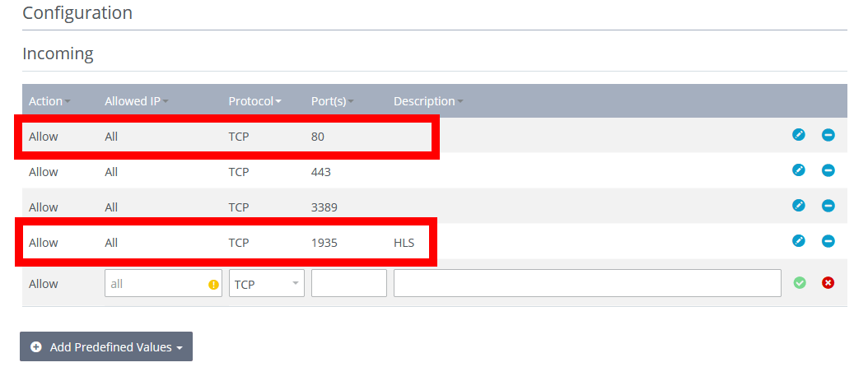The width and height of the screenshot is (868, 381).
Task: Click the yellow warning icon in IP field
Action: point(213,284)
